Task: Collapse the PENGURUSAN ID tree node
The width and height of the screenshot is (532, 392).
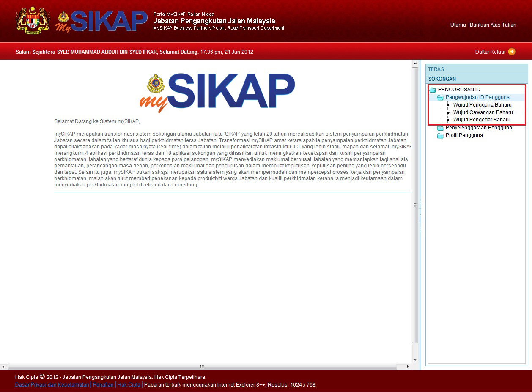Action: 459,90
